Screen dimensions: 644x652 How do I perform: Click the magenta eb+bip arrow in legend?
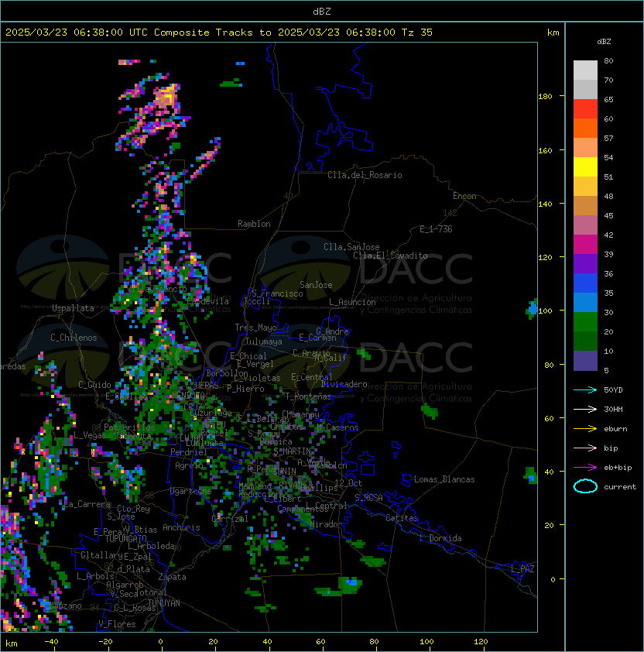[x=585, y=468]
